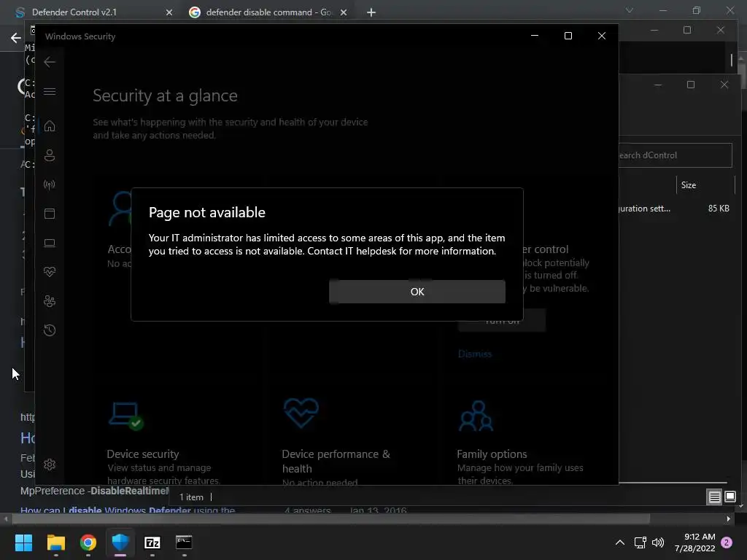Open File Explorer from taskbar
The width and height of the screenshot is (747, 560).
(55, 542)
